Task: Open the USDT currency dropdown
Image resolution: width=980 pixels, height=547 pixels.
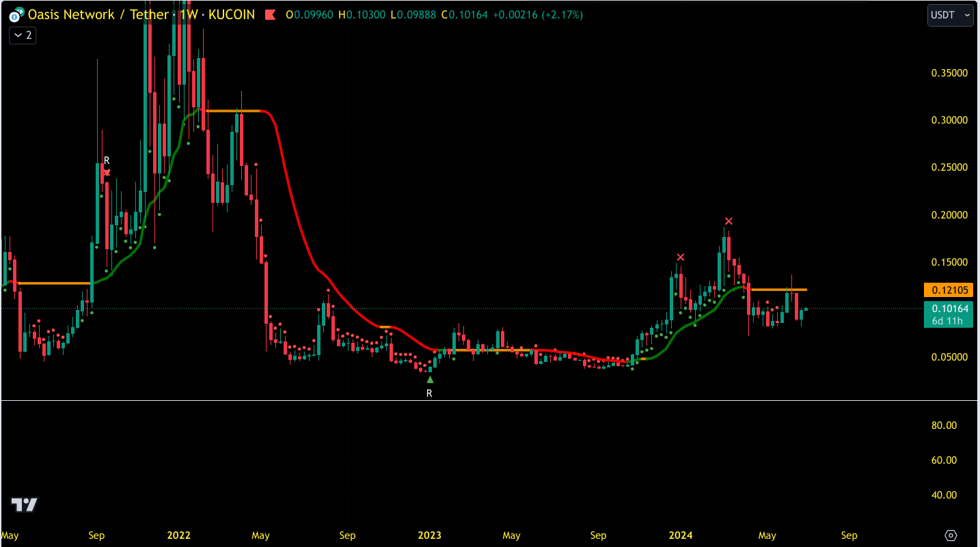Action: [x=950, y=15]
